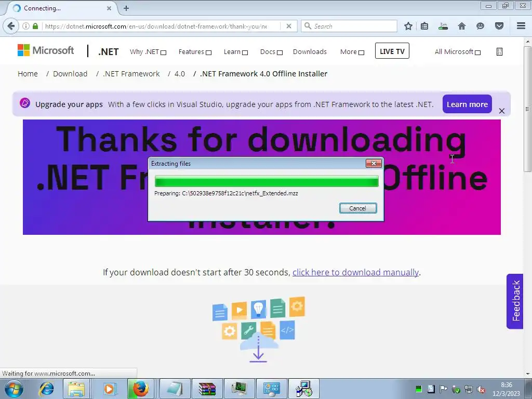The height and width of the screenshot is (399, 532).
Task: Click the unrendered glyph icon right of All Microsoft
Action: [499, 51]
